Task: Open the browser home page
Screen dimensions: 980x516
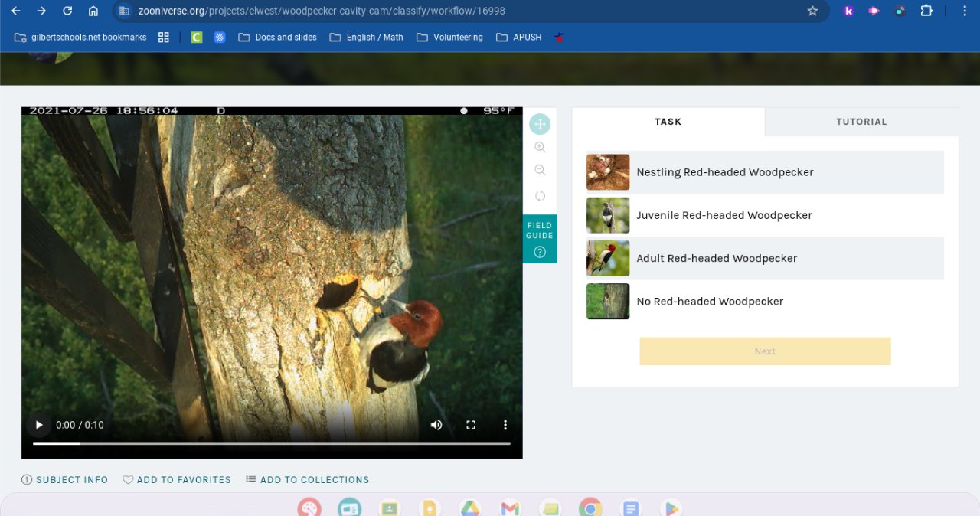Action: 93,11
